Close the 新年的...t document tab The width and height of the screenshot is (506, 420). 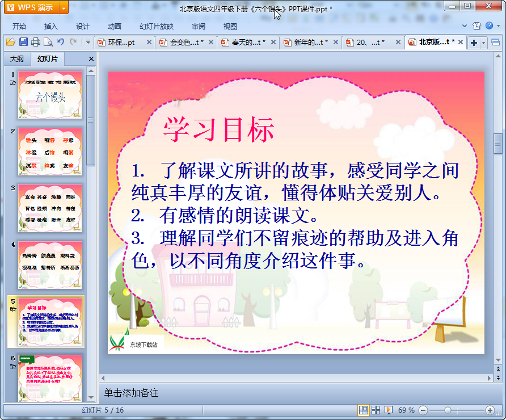tap(336, 42)
